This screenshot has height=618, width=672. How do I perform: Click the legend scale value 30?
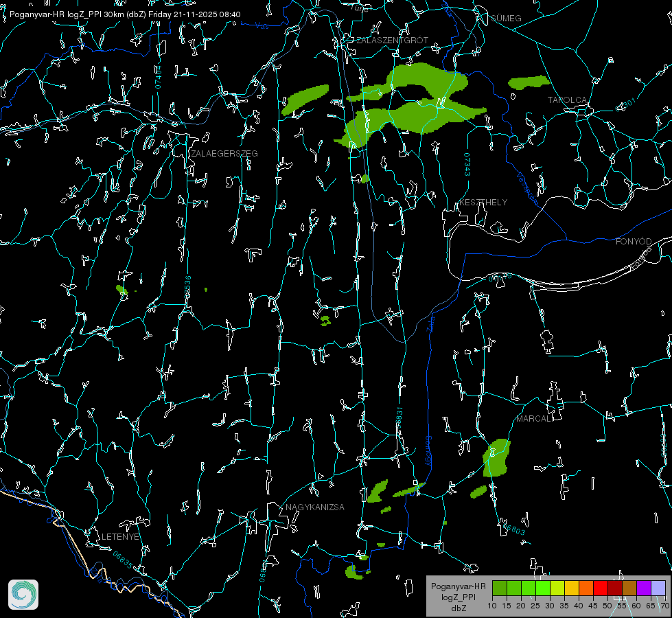[x=550, y=606]
